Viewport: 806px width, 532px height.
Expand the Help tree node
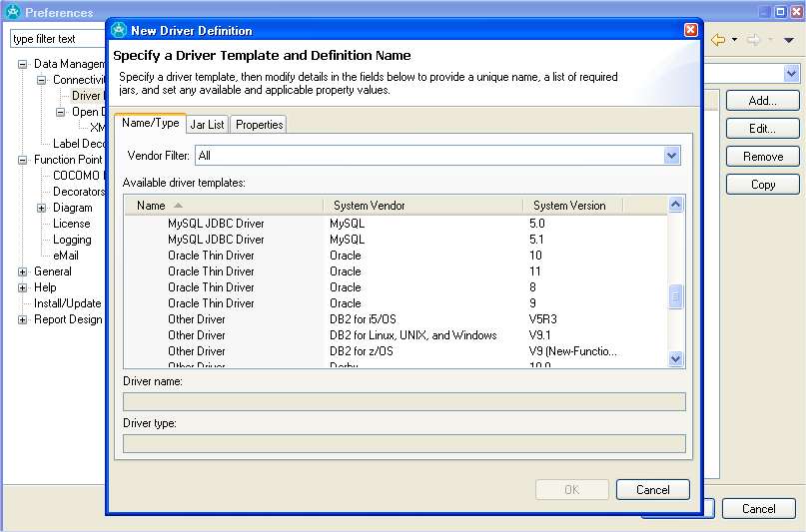pyautogui.click(x=22, y=287)
